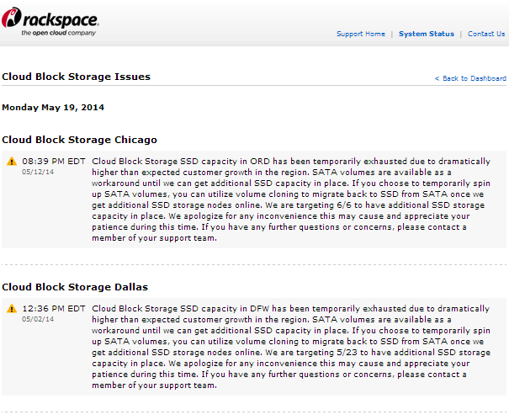
Task: Click the arrow before Back to Dashboard
Action: click(x=437, y=78)
